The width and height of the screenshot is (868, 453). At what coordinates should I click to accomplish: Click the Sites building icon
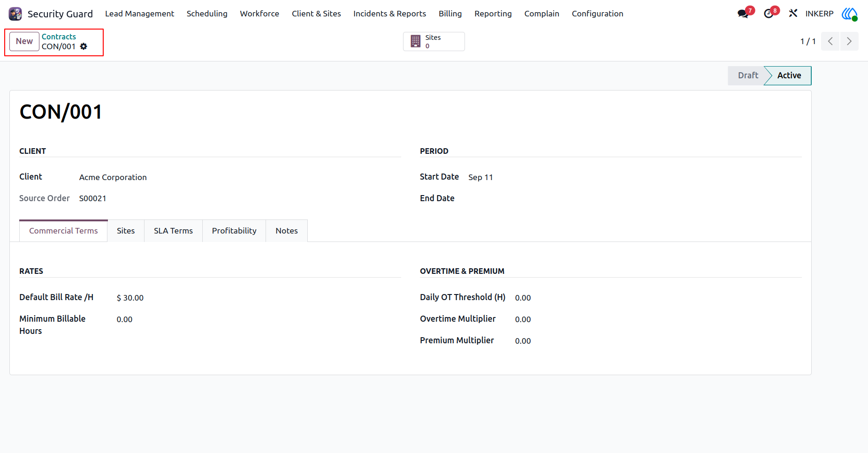415,41
